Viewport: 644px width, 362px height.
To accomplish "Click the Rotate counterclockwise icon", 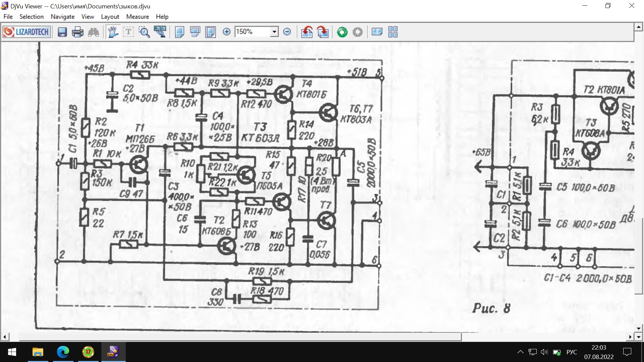I will (307, 32).
